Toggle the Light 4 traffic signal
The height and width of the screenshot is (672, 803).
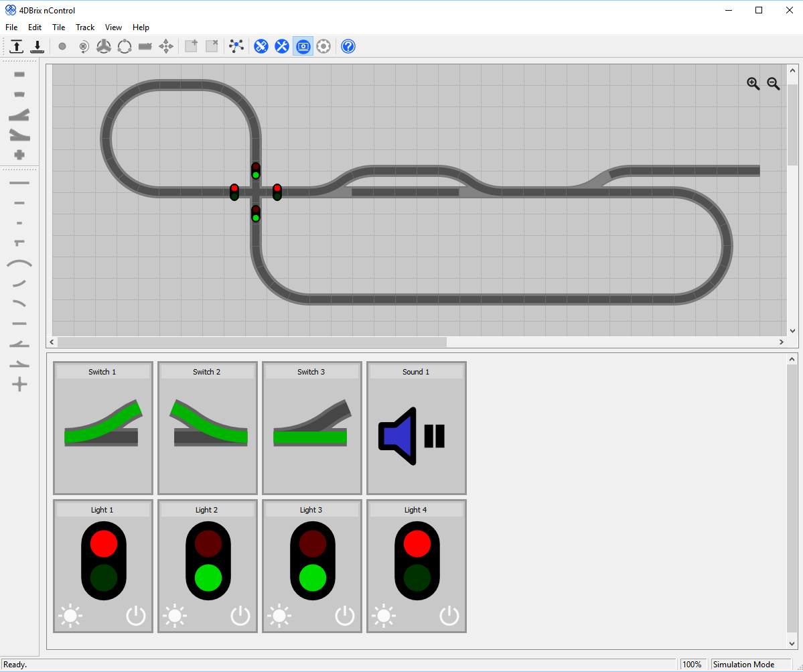(417, 560)
